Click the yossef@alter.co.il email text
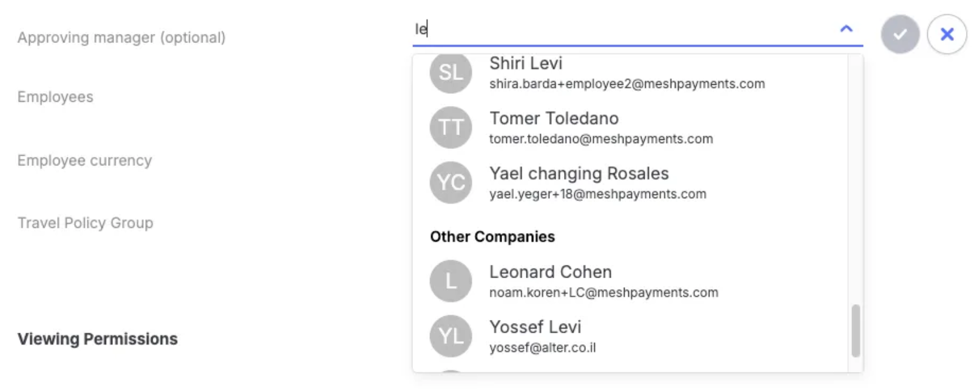 click(x=543, y=348)
